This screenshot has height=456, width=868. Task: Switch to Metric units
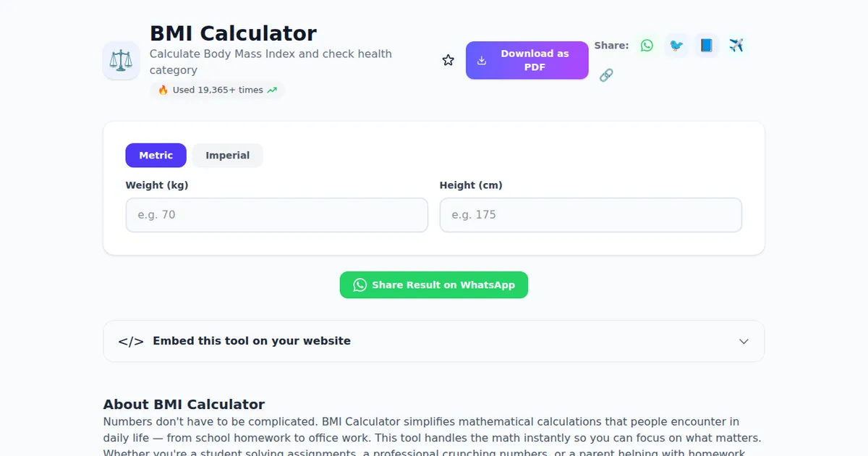click(x=156, y=156)
